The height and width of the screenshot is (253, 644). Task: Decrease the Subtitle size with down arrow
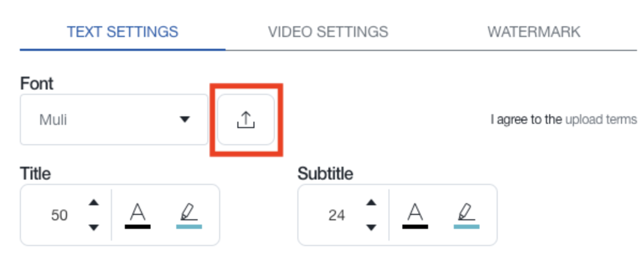(x=371, y=228)
